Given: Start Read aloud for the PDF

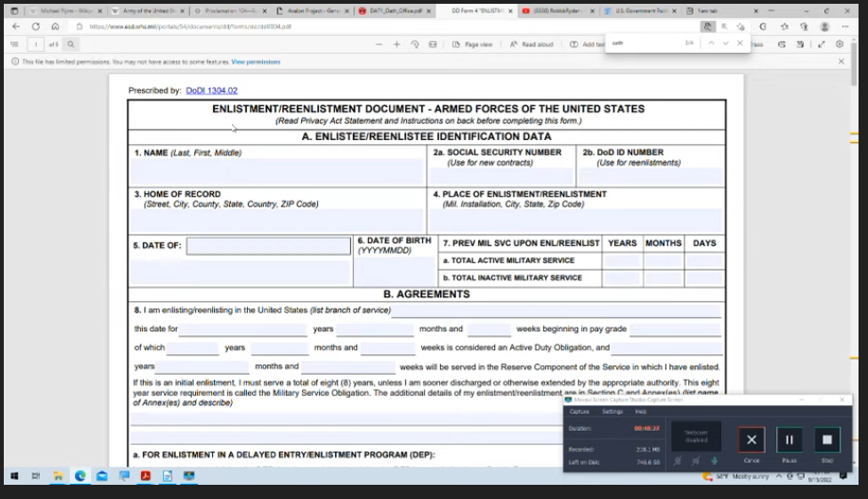Looking at the screenshot, I should coord(531,45).
